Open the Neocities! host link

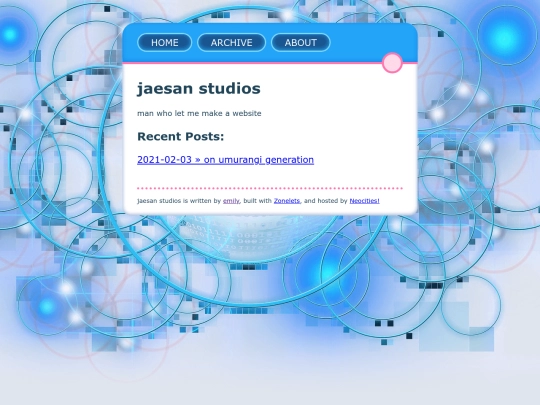click(x=364, y=201)
